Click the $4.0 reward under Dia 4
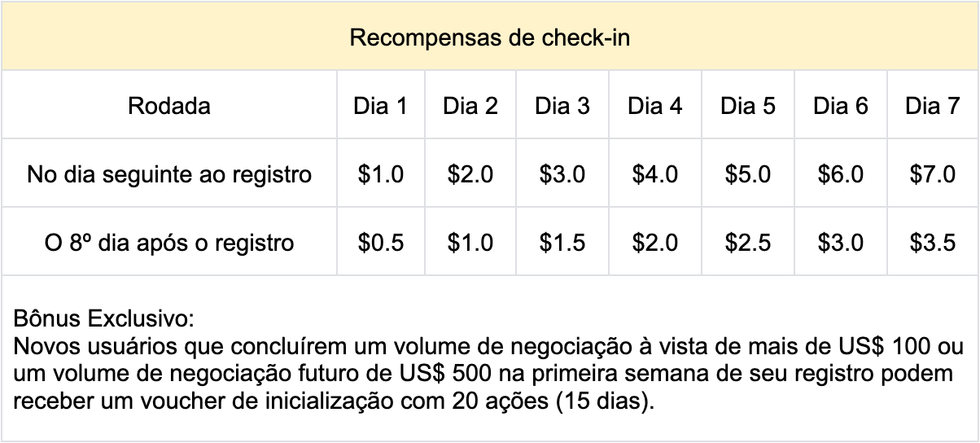The height and width of the screenshot is (443, 980). [x=655, y=174]
